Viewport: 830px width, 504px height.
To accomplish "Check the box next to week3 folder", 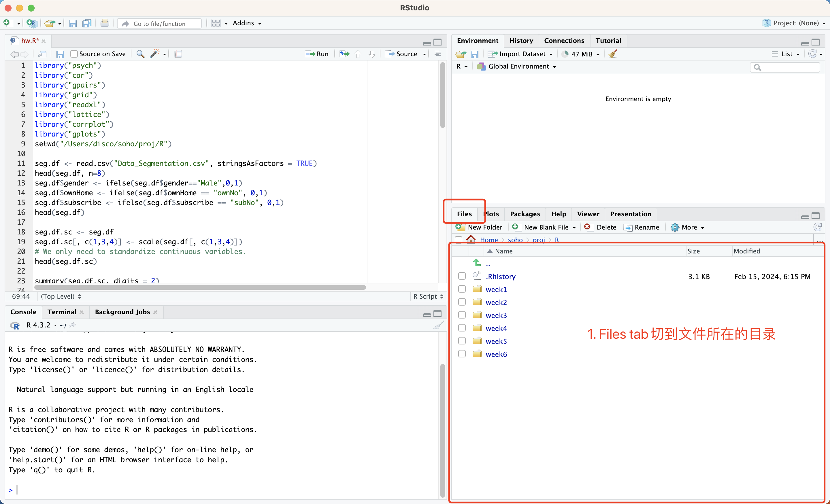I will point(462,315).
